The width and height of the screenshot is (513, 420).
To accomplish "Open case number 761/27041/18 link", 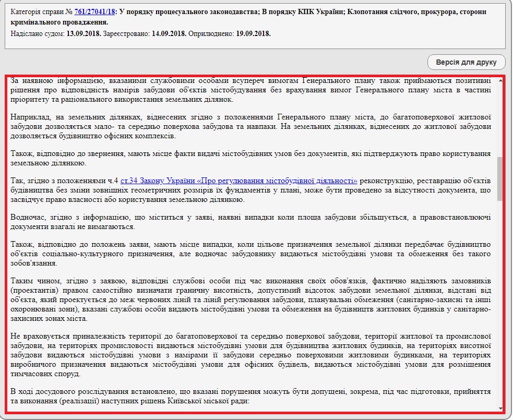I will [95, 11].
